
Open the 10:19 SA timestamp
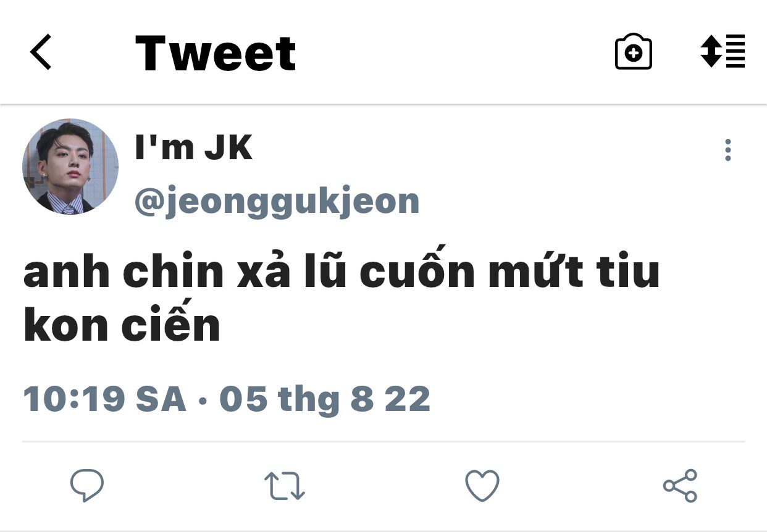[x=105, y=399]
